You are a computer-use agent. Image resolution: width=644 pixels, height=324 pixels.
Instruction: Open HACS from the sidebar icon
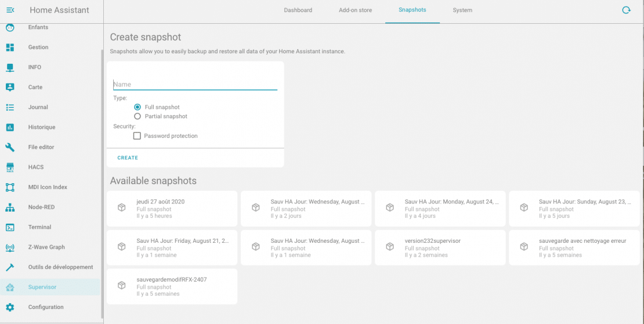click(x=10, y=168)
